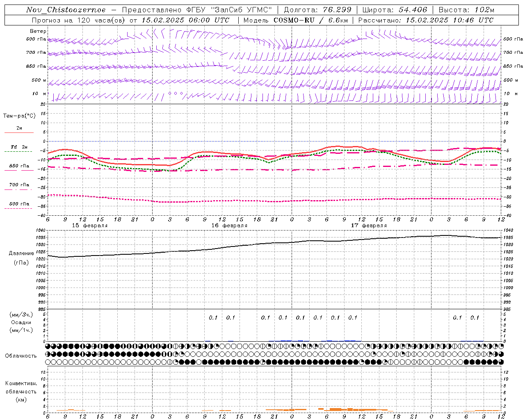Select the text Предоставлено ФГБУ "ЗапСиб УГМС"
Viewport: 525px width, 420px height.
coord(197,10)
